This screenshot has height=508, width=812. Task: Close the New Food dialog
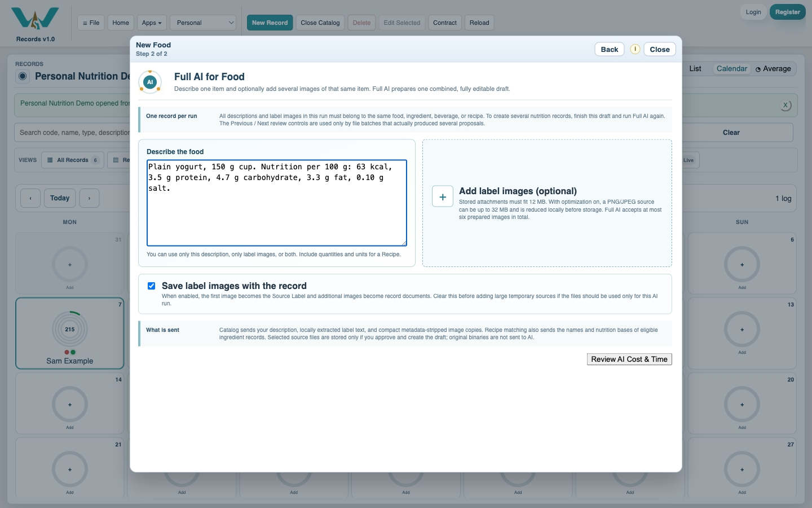click(660, 49)
